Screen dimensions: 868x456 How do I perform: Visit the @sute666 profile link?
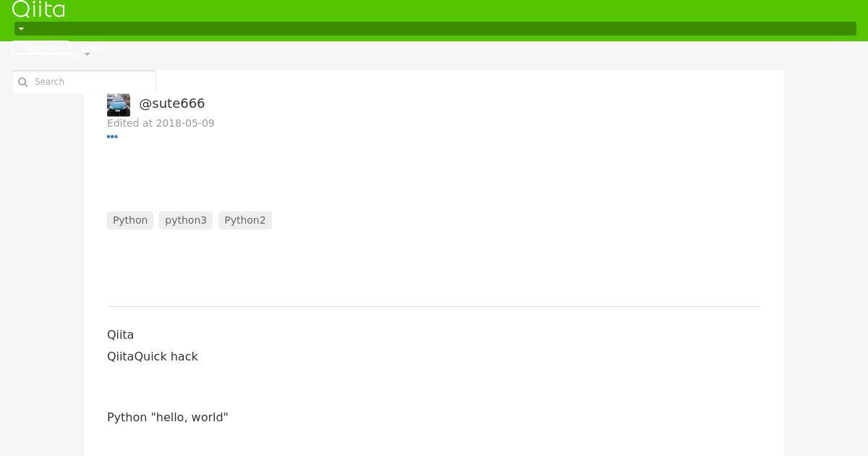tap(172, 104)
